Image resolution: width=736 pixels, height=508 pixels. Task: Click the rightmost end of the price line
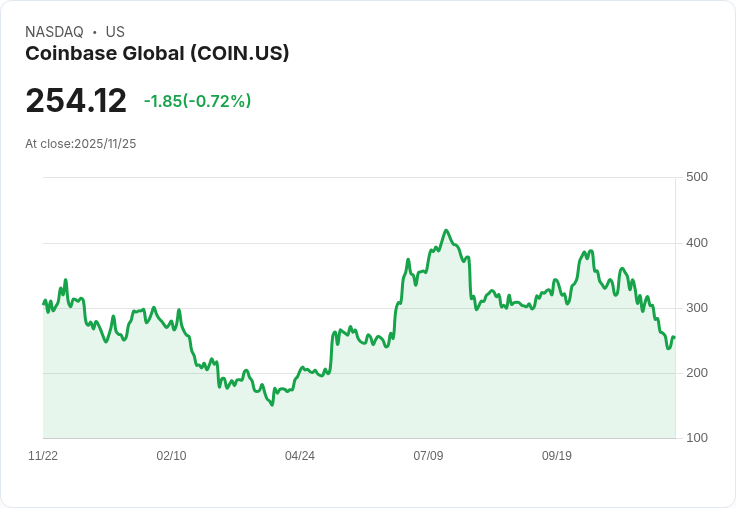click(x=674, y=338)
